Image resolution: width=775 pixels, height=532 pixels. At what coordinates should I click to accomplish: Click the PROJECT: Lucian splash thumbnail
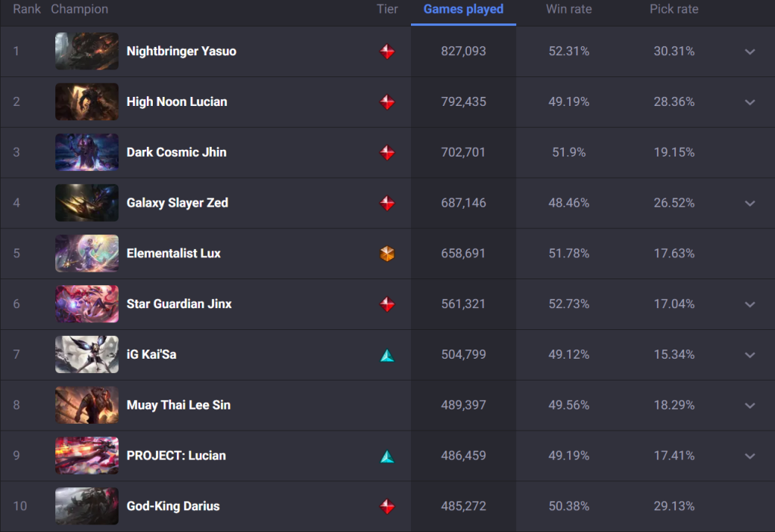[86, 456]
